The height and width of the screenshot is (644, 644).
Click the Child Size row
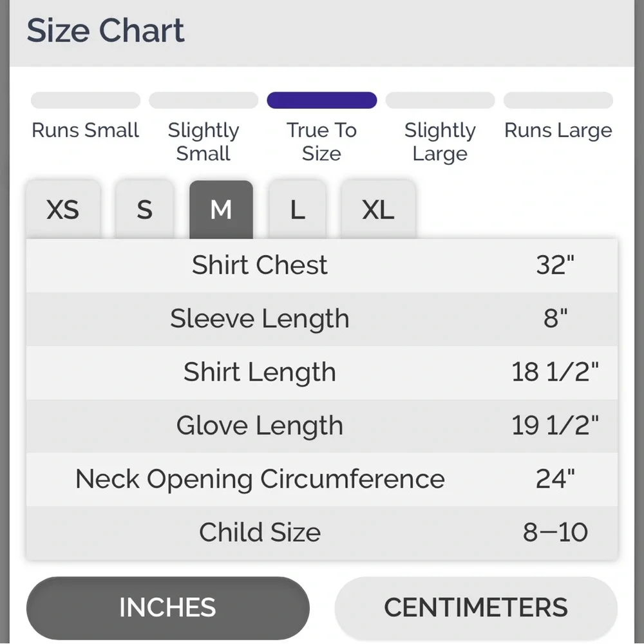point(322,533)
